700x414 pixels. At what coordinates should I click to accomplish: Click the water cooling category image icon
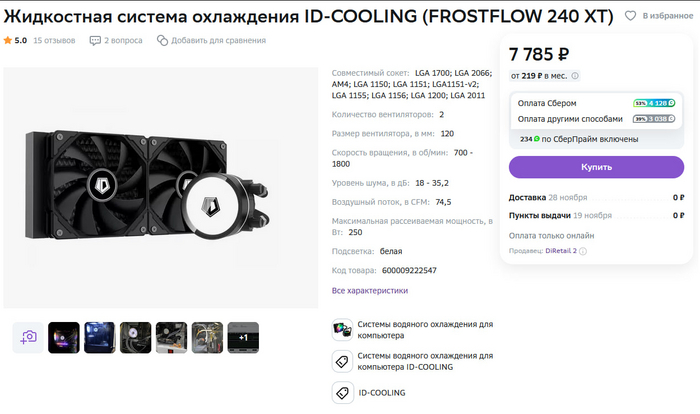[x=342, y=330]
